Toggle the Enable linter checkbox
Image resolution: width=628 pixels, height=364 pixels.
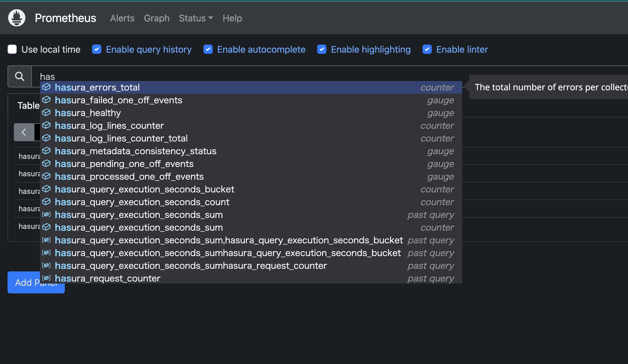427,49
